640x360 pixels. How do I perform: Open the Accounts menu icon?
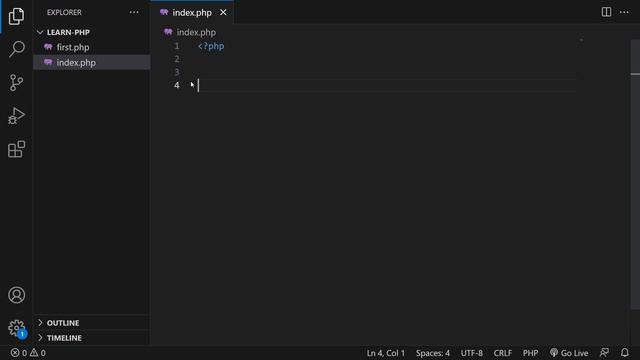click(16, 295)
